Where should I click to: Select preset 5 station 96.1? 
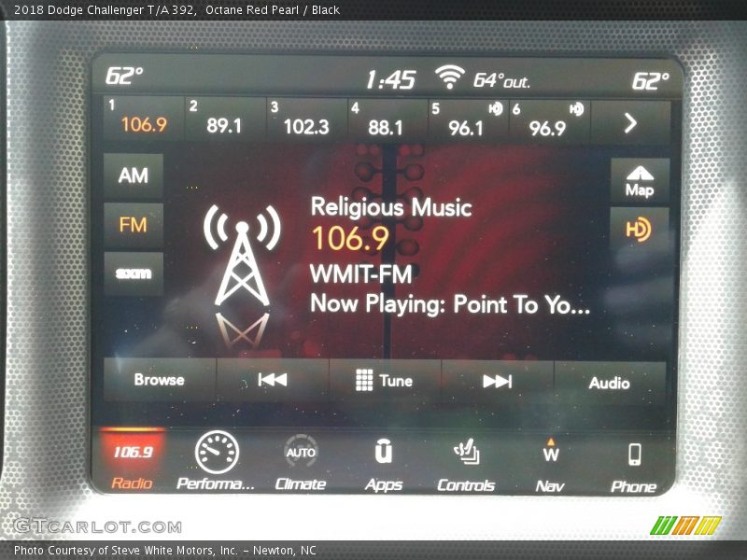(469, 122)
